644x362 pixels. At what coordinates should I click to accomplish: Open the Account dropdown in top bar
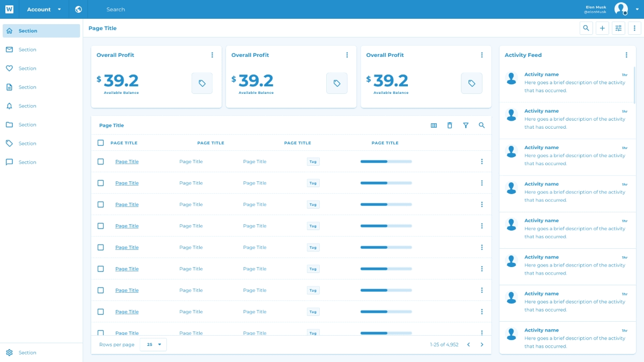point(44,9)
